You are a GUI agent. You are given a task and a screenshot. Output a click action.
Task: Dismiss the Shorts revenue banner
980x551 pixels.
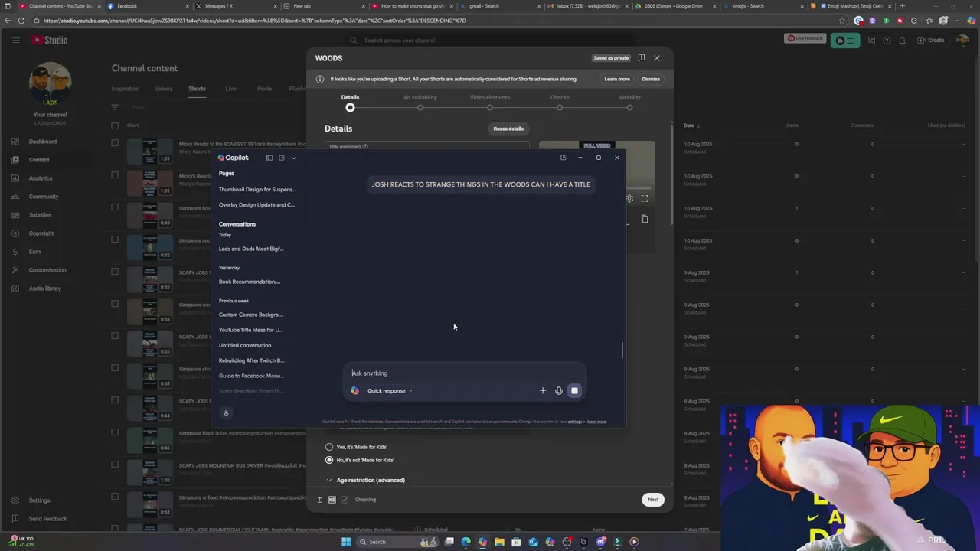651,79
